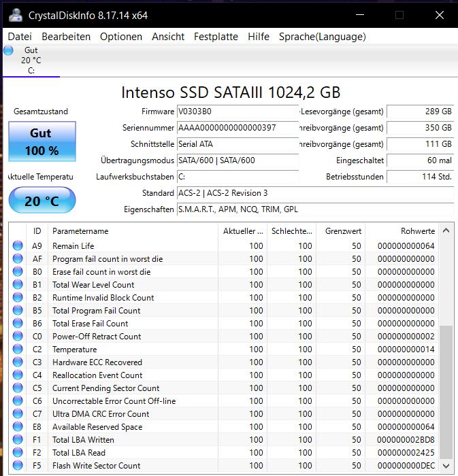Select Total LBA Written raw value 000000002BD8
The image size is (458, 476).
[x=406, y=440]
